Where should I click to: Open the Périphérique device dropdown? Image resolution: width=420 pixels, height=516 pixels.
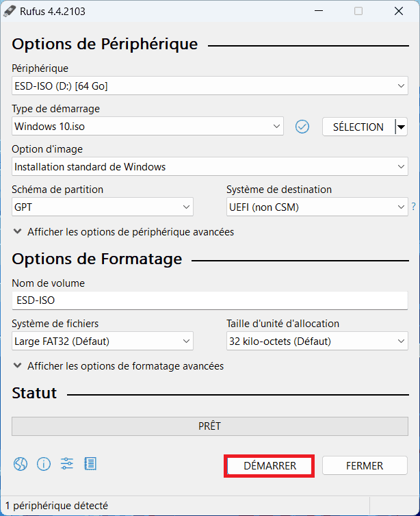(210, 86)
